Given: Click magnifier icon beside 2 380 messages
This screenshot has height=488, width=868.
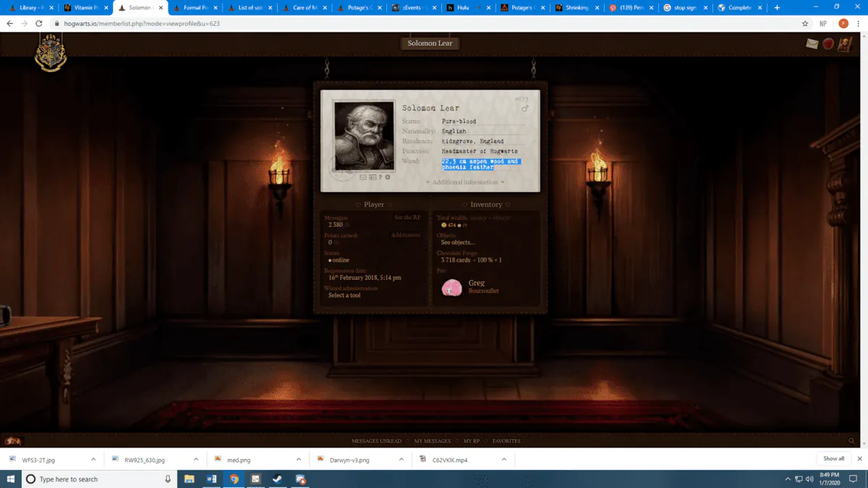Looking at the screenshot, I should click(x=346, y=225).
